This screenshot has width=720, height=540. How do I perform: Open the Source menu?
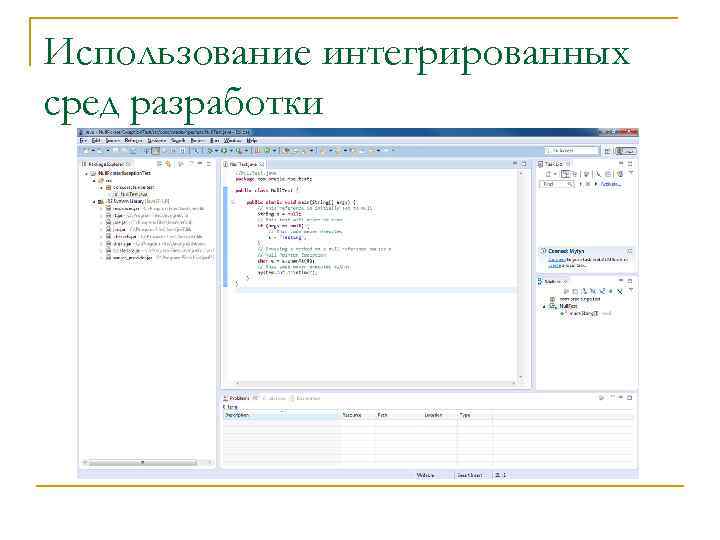[113, 141]
